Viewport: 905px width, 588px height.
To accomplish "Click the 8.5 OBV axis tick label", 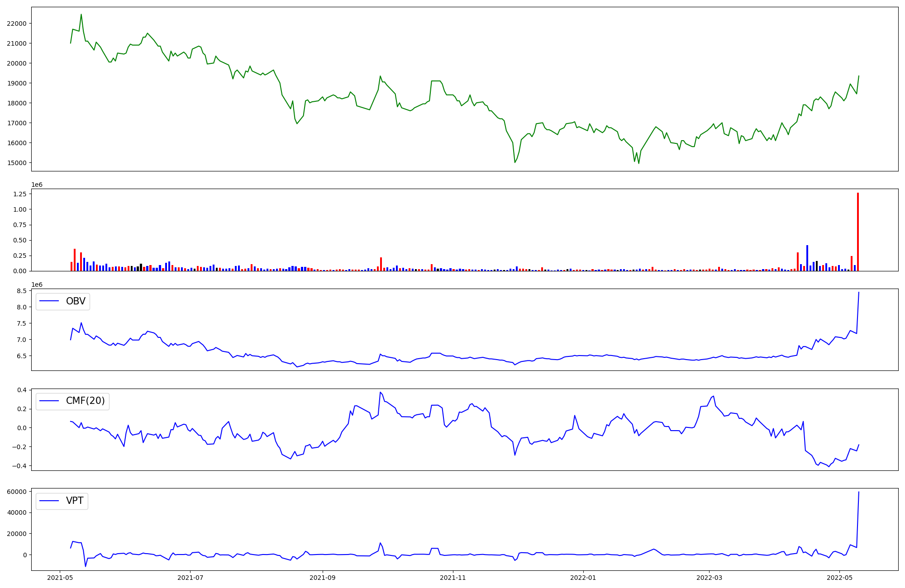I will [22, 291].
